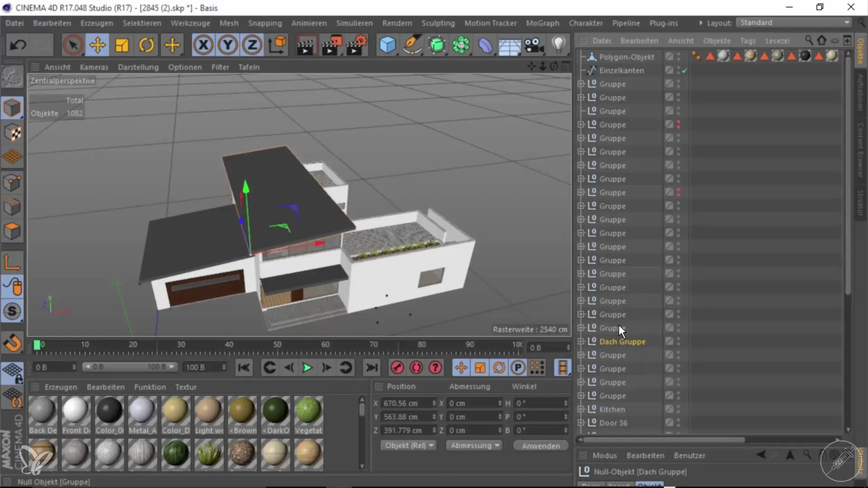Toggle Enable Snap S icon
868x488 pixels.
pyautogui.click(x=12, y=311)
